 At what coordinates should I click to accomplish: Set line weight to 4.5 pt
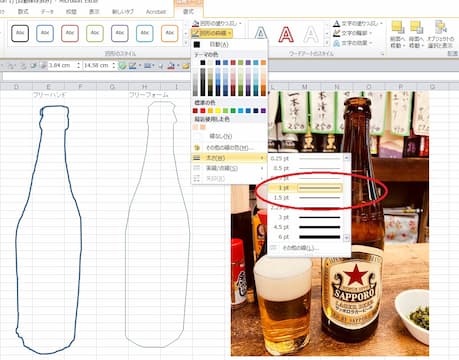point(306,227)
